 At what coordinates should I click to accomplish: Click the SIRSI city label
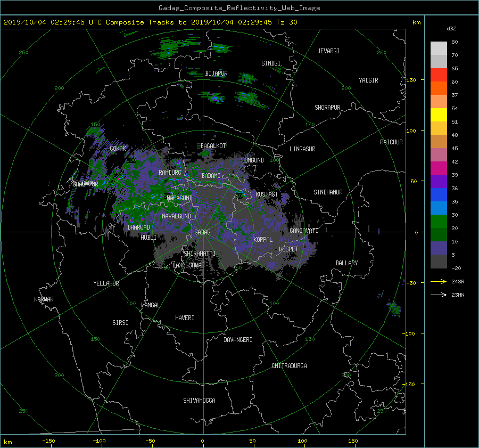coord(120,323)
